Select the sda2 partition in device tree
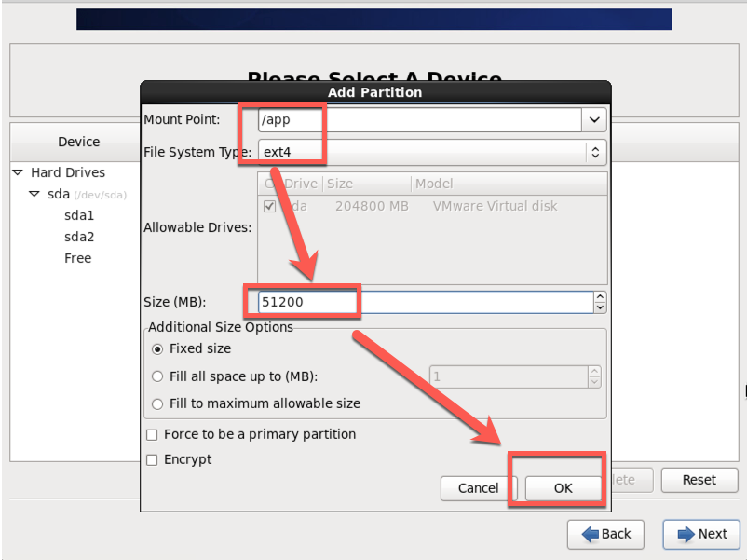Image resolution: width=747 pixels, height=560 pixels. [x=79, y=237]
